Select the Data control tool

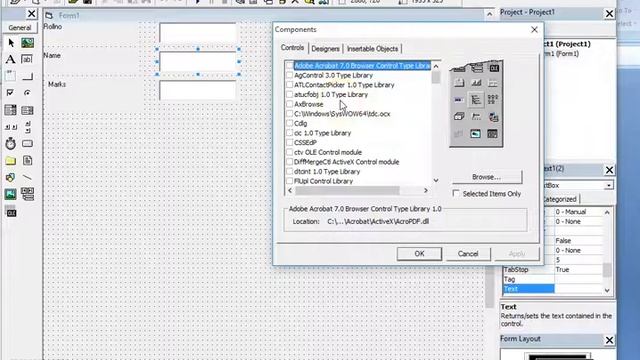[x=27, y=194]
